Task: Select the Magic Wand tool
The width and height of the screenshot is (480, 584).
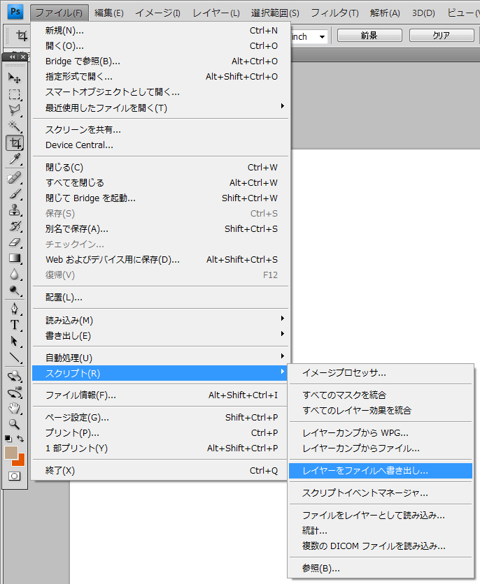Action: [15, 126]
